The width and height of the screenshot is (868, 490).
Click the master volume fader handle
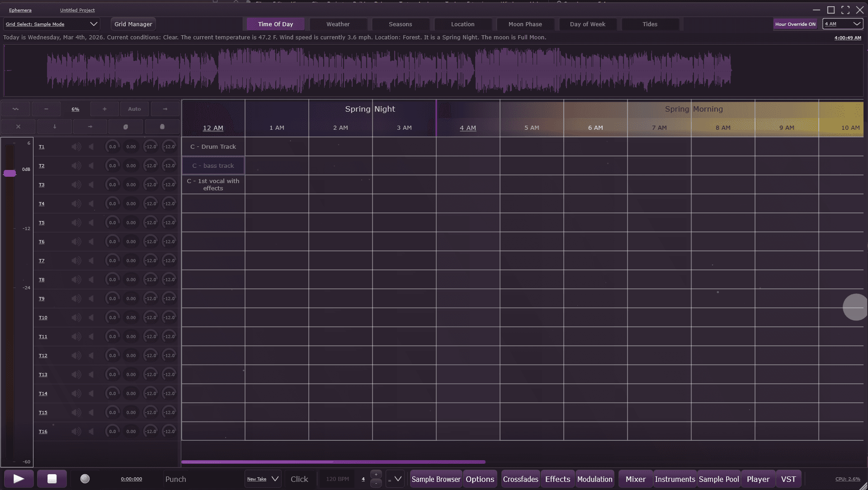tap(10, 173)
